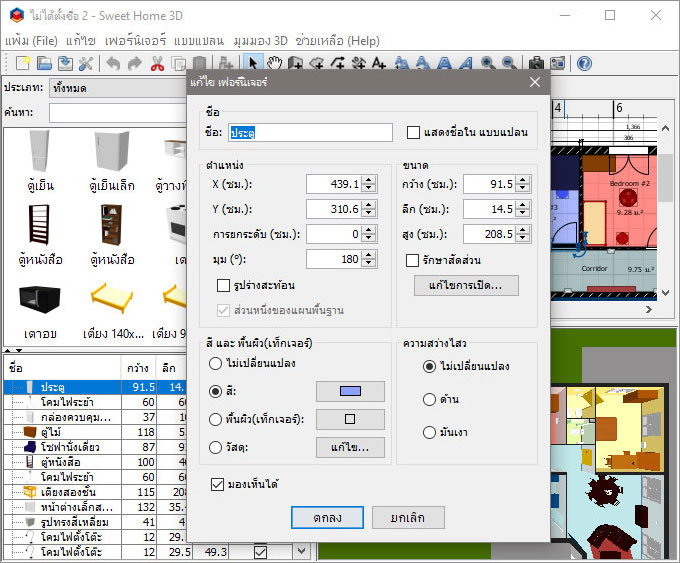Open the แฟ้ม (File) menu
The width and height of the screenshot is (680, 563).
point(31,41)
